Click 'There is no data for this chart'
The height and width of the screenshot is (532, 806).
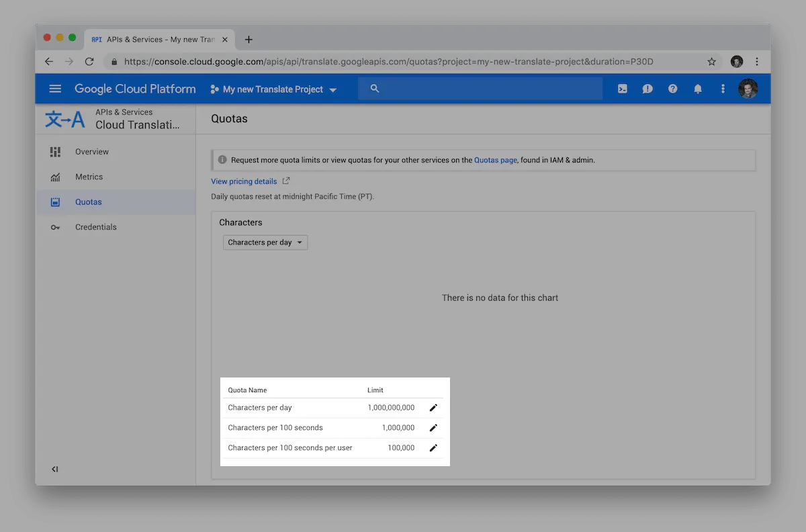point(500,298)
